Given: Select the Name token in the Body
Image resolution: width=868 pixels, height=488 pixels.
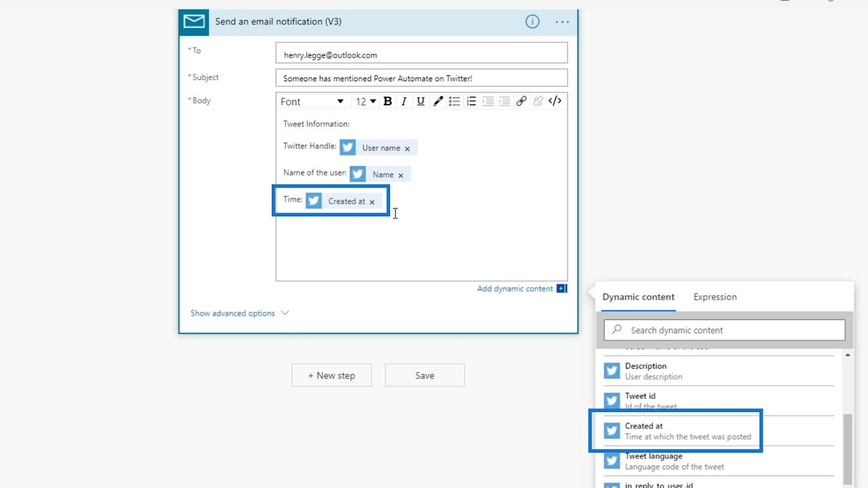Looking at the screenshot, I should [x=380, y=174].
